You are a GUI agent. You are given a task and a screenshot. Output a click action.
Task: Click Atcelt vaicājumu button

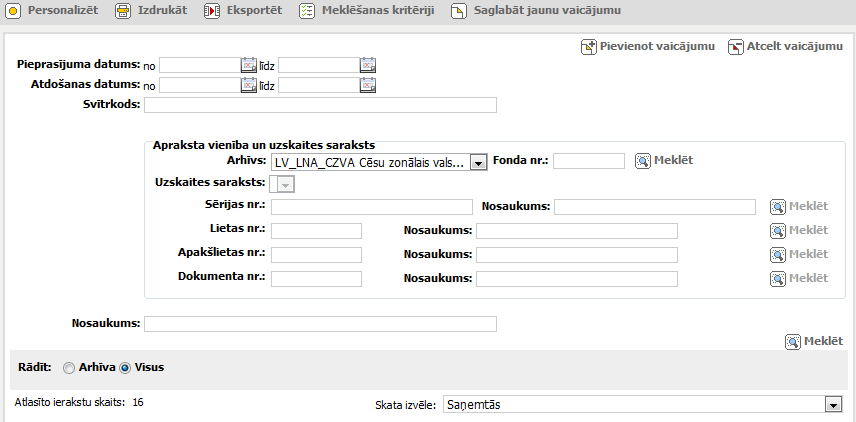[736, 47]
